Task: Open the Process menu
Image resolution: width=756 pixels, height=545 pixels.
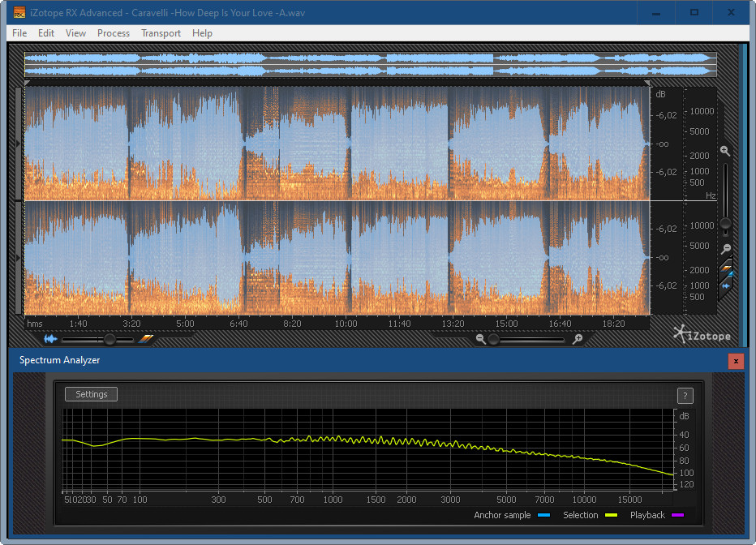Action: point(114,33)
